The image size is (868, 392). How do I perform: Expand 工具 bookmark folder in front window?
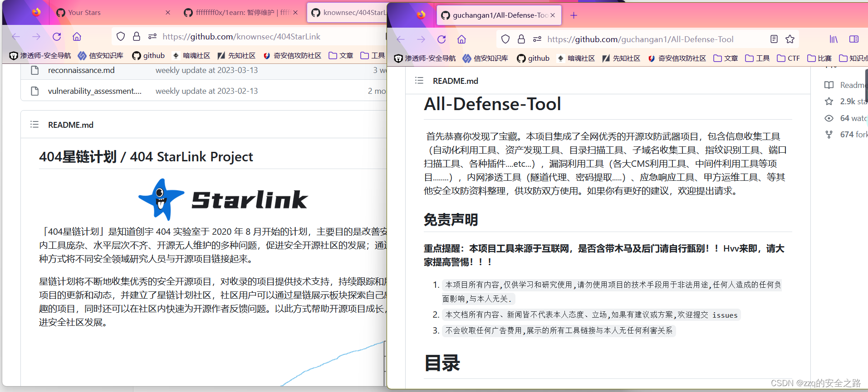757,58
